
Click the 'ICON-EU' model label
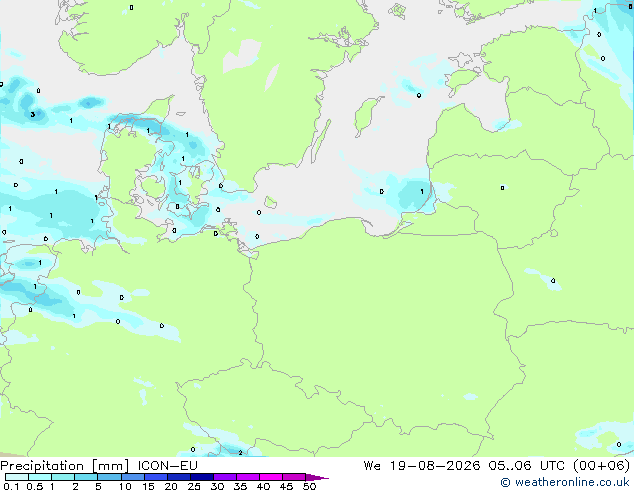[167, 466]
